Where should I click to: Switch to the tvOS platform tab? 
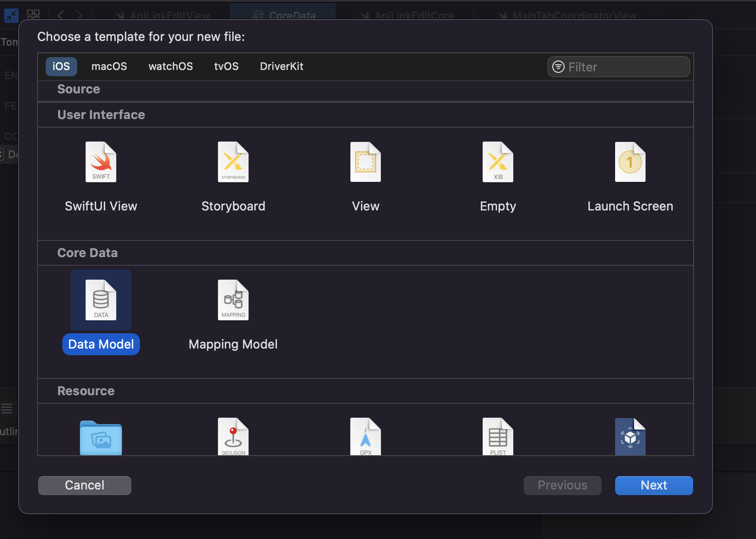226,66
